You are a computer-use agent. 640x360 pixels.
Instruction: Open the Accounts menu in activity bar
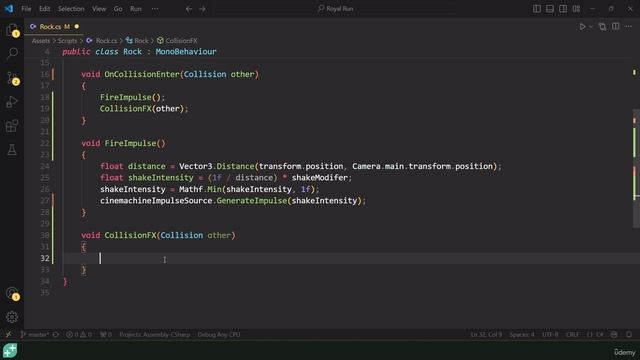(x=12, y=293)
